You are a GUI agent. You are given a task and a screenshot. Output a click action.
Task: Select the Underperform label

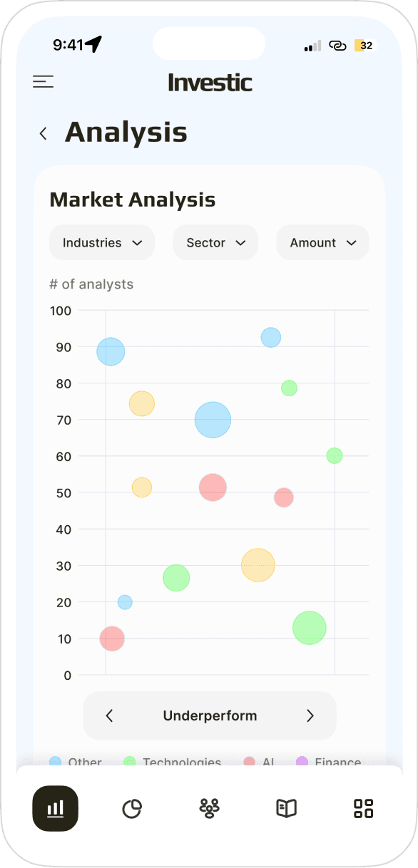pos(210,715)
